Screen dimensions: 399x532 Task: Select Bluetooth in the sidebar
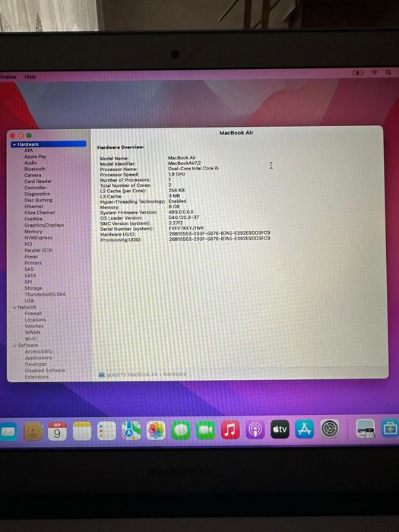point(35,169)
